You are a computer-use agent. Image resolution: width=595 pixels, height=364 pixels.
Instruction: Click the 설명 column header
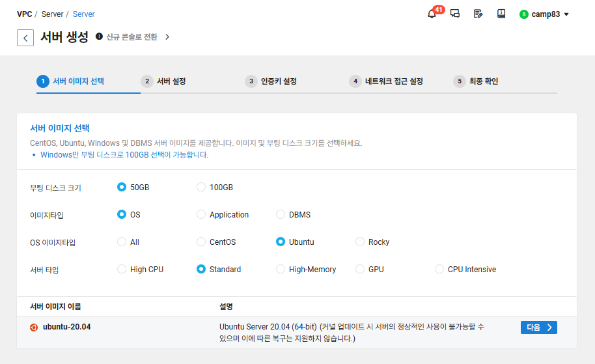226,306
